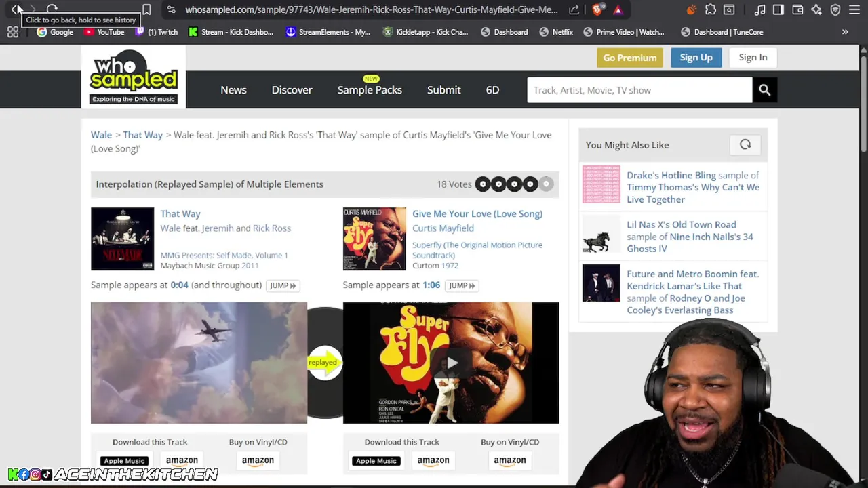Click the magnifier search button on WhoSampled
This screenshot has height=488, width=868.
tap(764, 90)
